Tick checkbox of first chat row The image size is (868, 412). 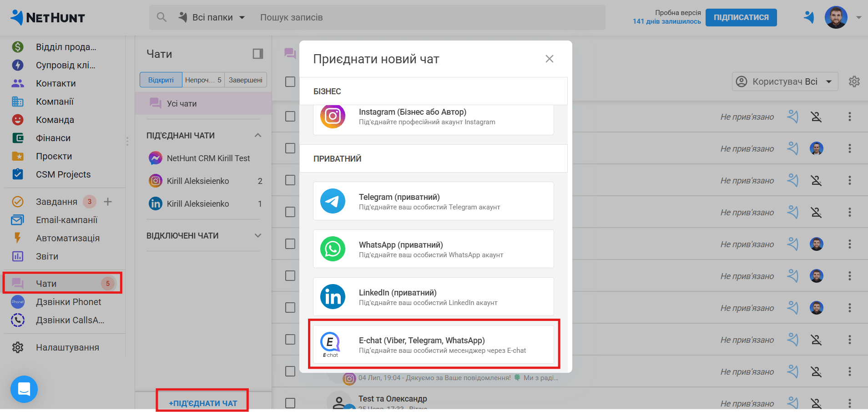point(290,117)
